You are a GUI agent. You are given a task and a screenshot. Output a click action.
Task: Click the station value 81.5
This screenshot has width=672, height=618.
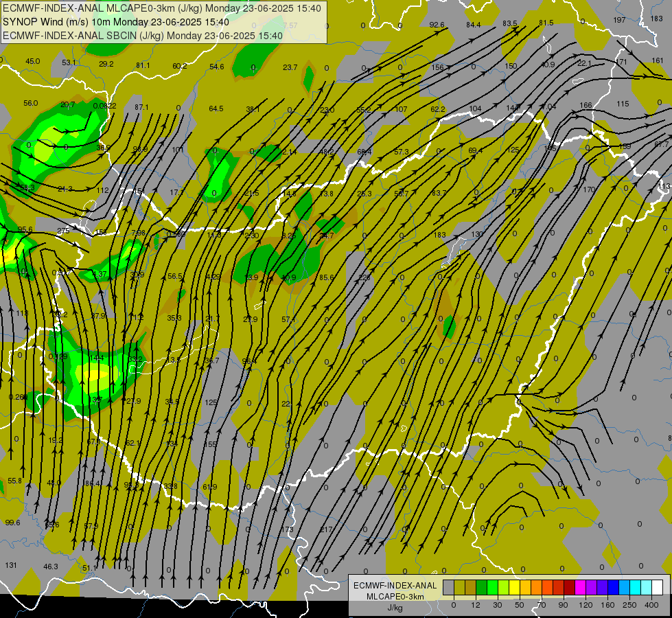coord(546,23)
